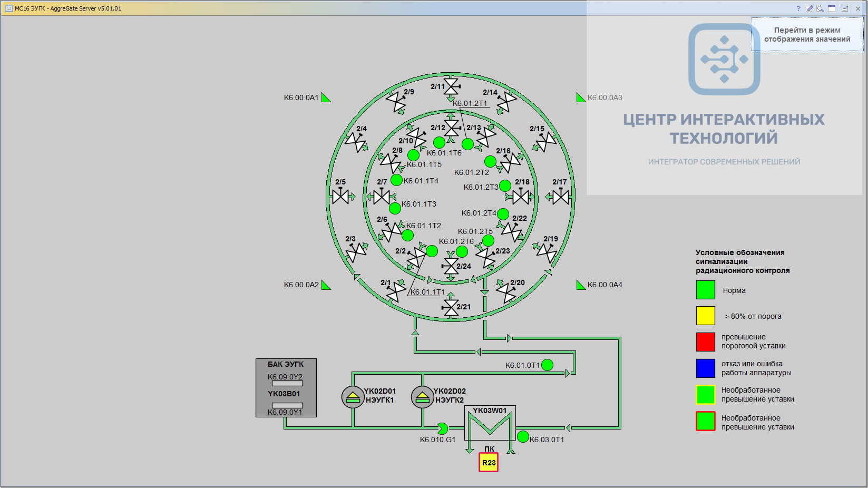Click the K6.01.2T3 green sensor circle
Image resolution: width=868 pixels, height=488 pixels.
(505, 186)
